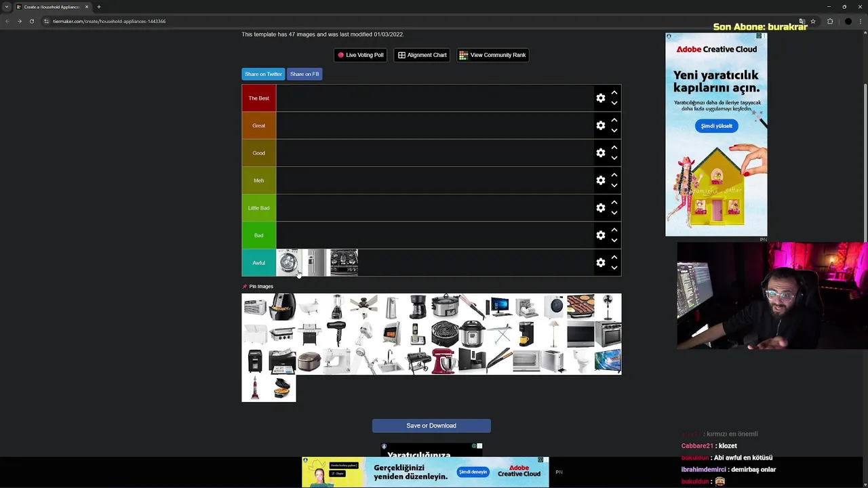Share the tier list on Twitter
The width and height of the screenshot is (868, 488).
click(x=263, y=74)
